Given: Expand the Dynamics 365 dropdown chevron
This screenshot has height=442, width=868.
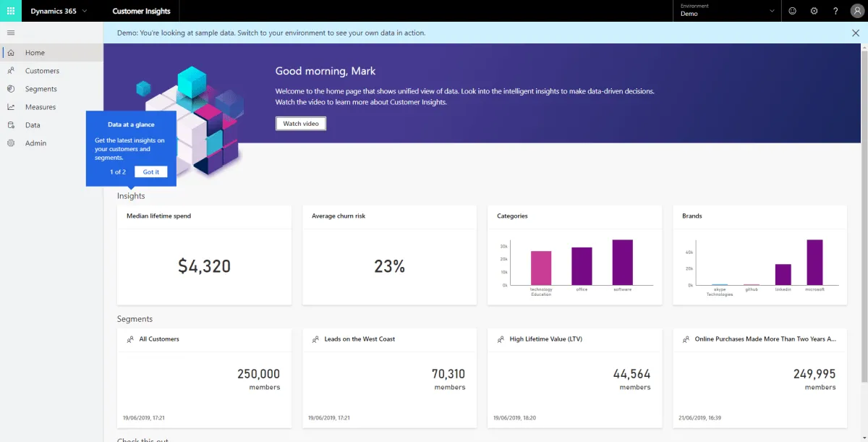Looking at the screenshot, I should click(x=85, y=12).
